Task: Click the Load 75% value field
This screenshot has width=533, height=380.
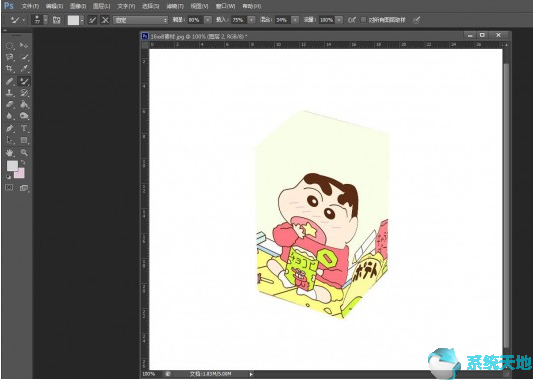Action: tap(239, 20)
